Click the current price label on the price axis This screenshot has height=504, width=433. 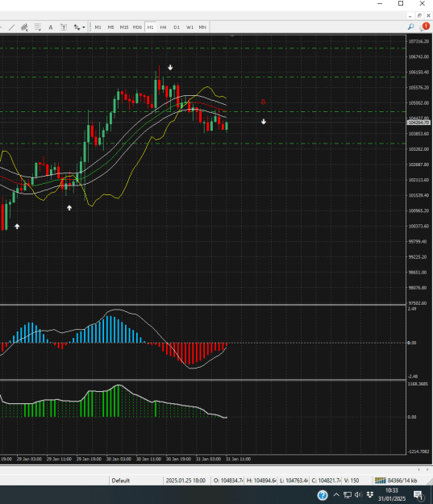[418, 123]
